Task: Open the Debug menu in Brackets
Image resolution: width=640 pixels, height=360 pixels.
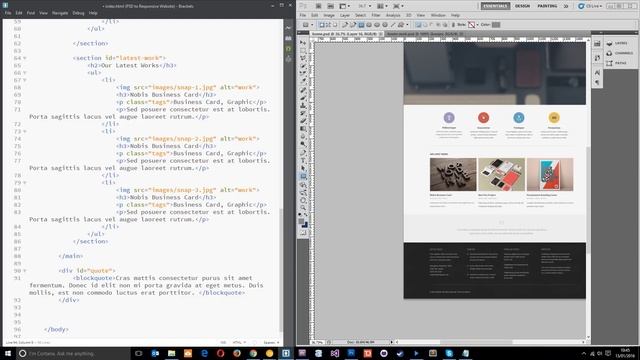Action: pos(78,13)
